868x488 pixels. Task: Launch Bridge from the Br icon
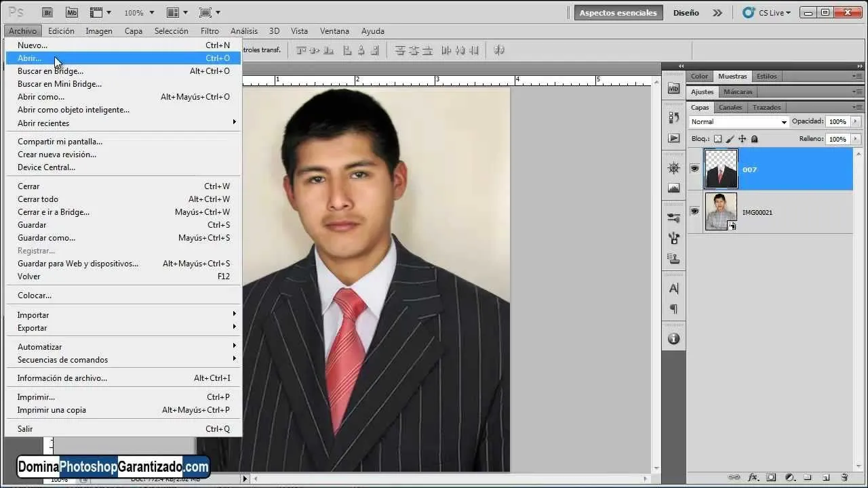pyautogui.click(x=47, y=12)
